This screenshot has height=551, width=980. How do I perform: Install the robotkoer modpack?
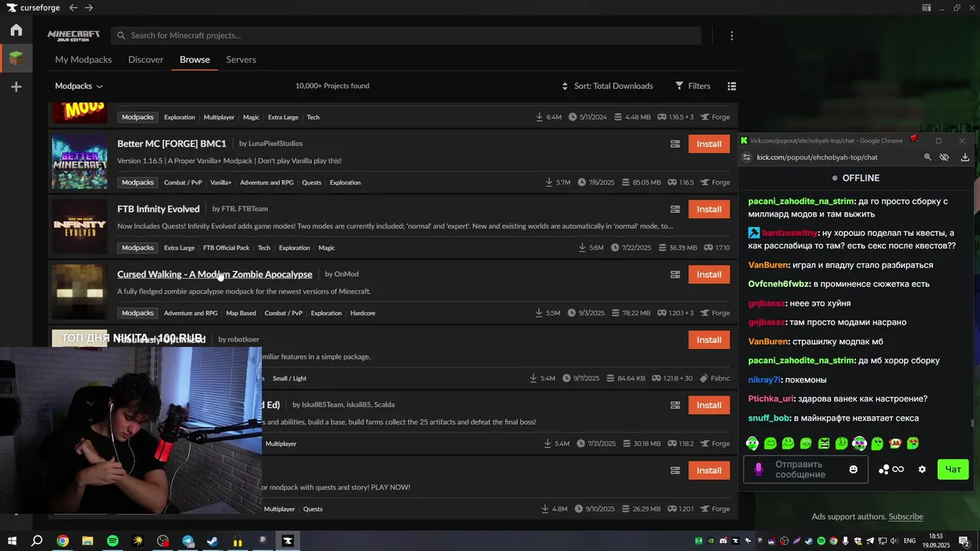709,340
